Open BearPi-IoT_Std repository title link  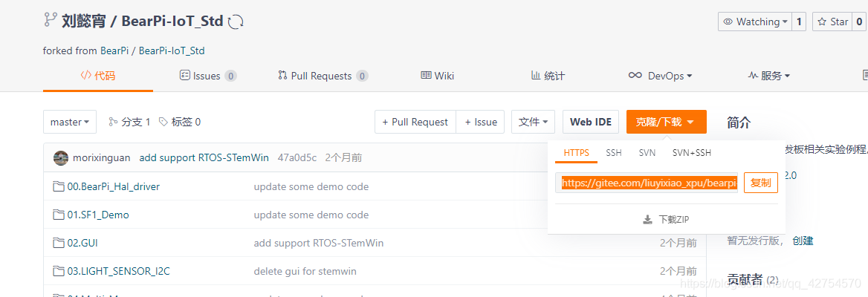click(172, 22)
